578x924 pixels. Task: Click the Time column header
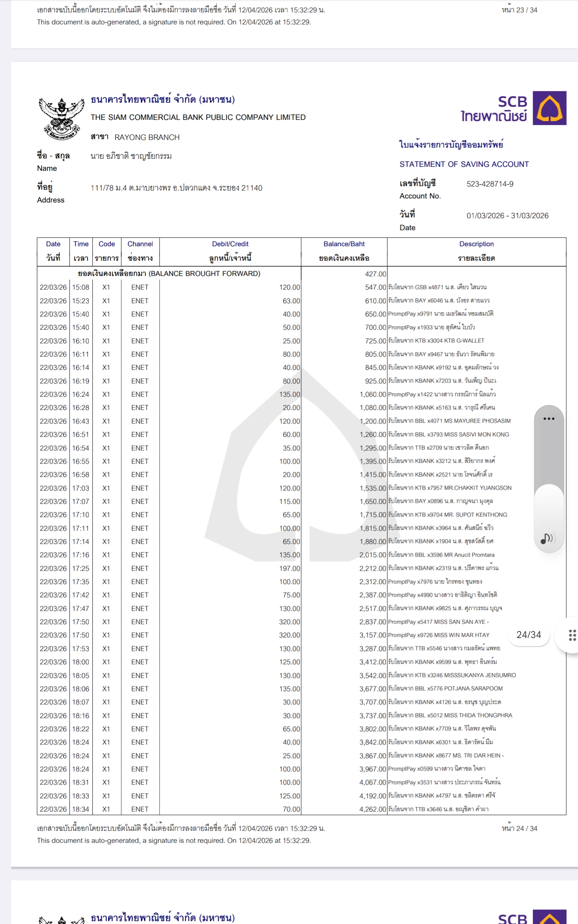81,251
